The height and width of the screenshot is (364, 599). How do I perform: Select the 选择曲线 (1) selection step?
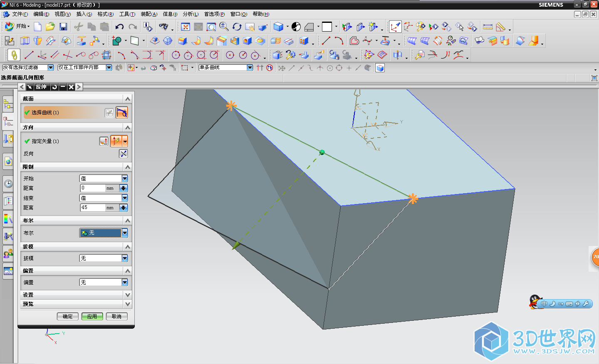63,113
